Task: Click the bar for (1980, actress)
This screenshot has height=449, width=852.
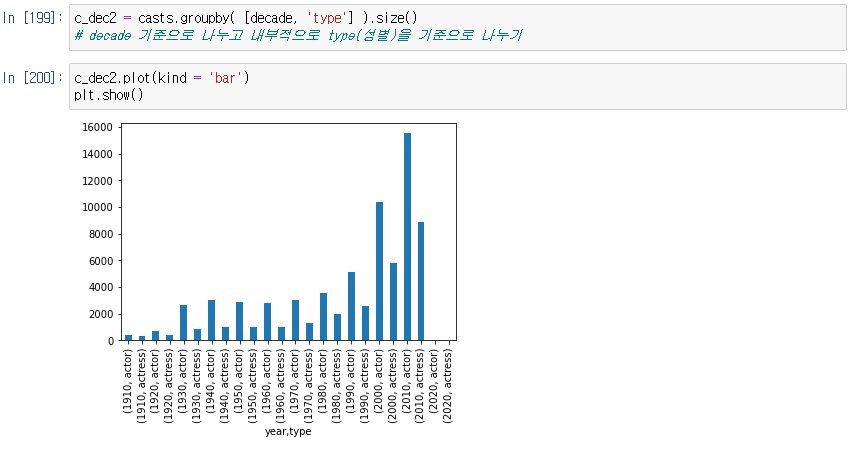Action: (337, 327)
